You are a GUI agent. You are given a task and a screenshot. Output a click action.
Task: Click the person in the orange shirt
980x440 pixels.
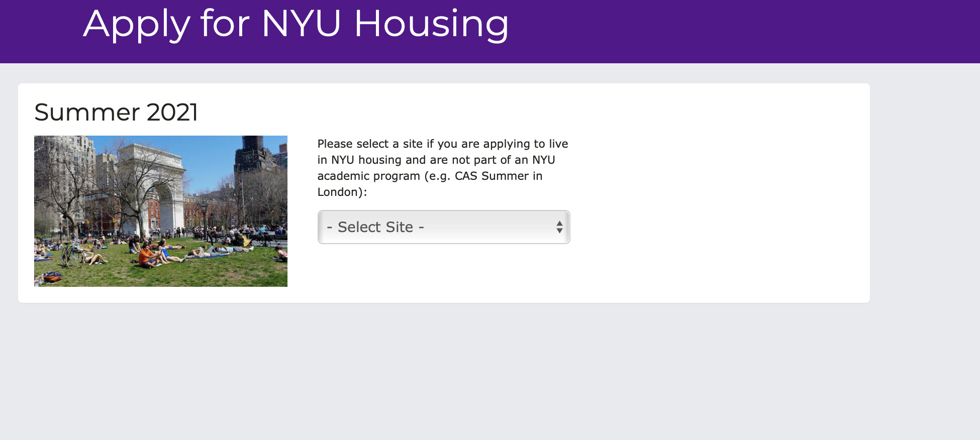146,255
